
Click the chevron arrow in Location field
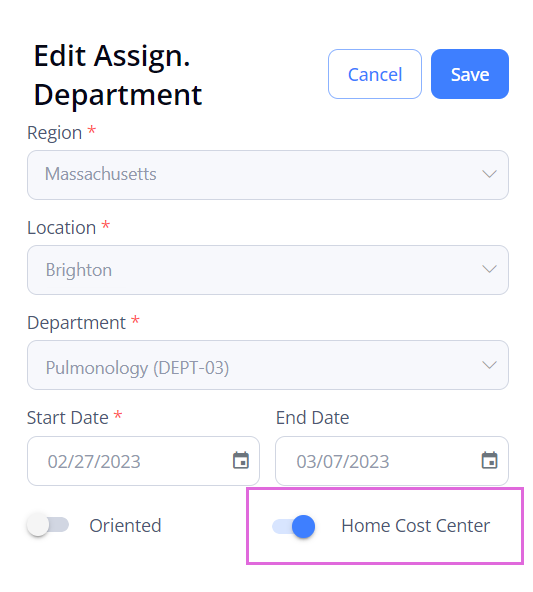click(x=490, y=269)
